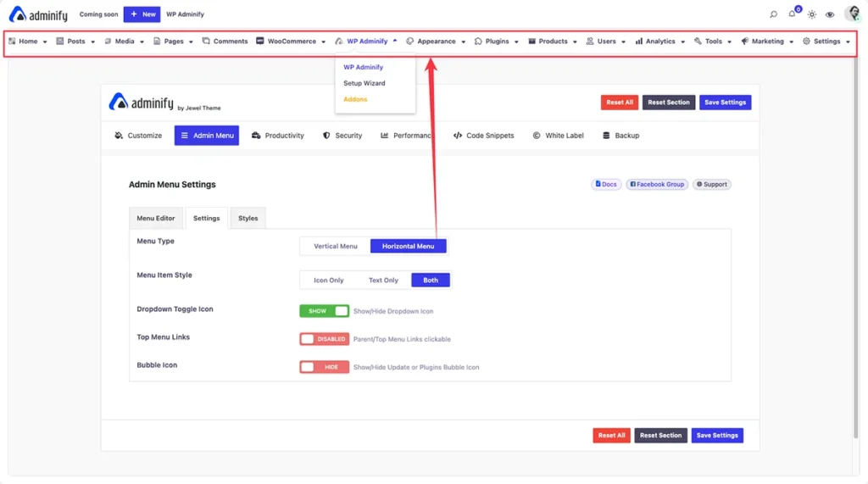Click the Pages document icon
The height and width of the screenshot is (484, 868).
157,41
